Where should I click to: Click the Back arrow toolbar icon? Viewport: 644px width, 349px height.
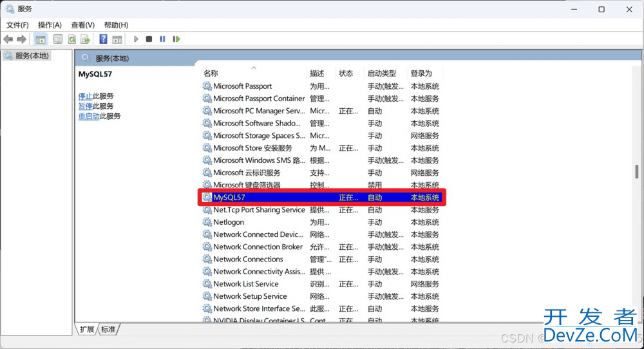[x=8, y=39]
